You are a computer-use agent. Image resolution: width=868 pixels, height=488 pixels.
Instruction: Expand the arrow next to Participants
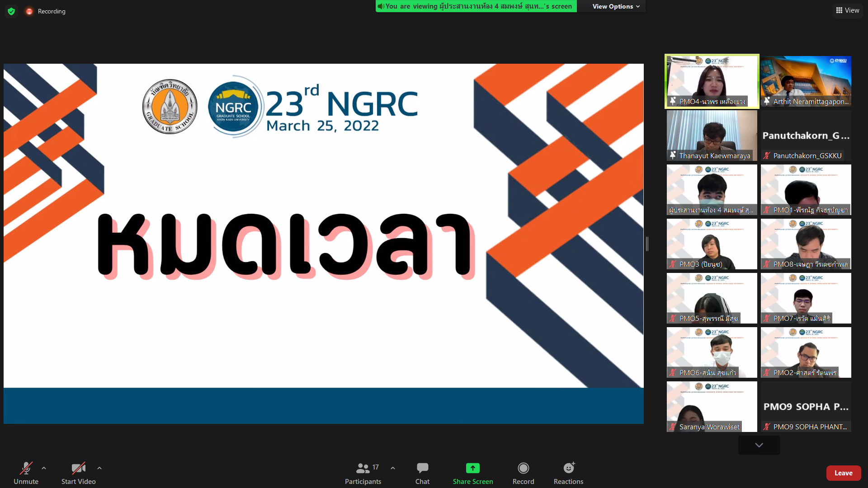click(393, 468)
